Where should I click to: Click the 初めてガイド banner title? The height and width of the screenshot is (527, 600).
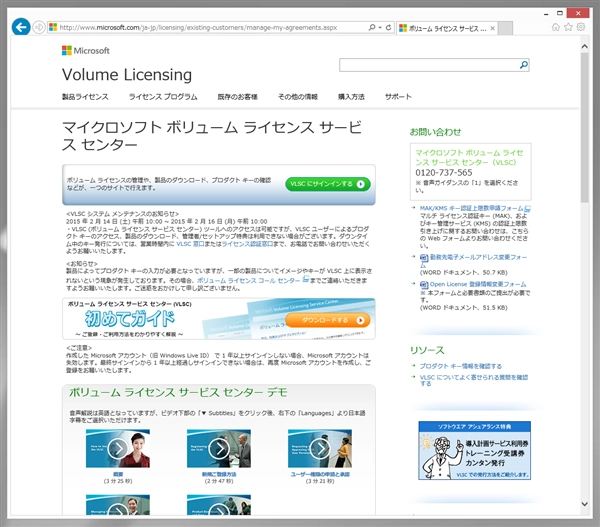coord(130,318)
